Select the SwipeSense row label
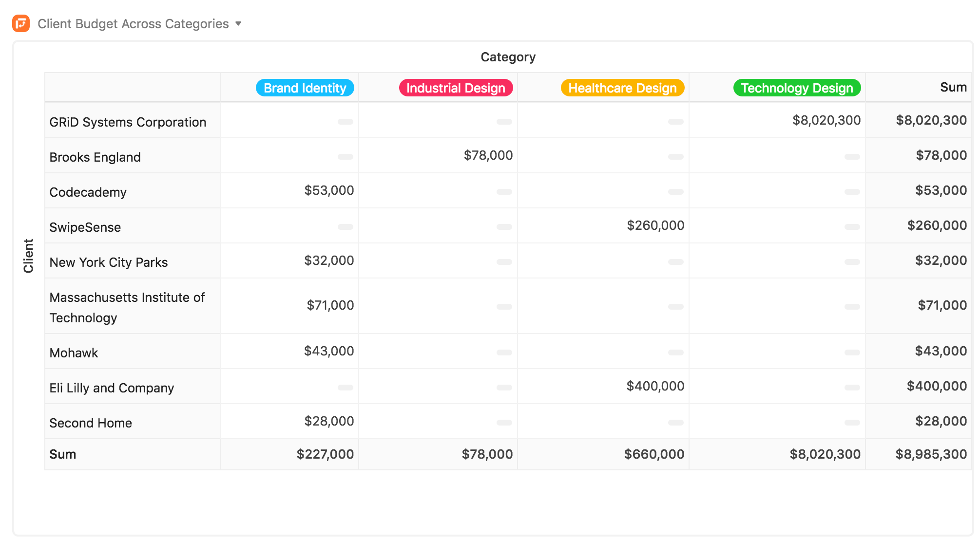980x557 pixels. coord(85,227)
